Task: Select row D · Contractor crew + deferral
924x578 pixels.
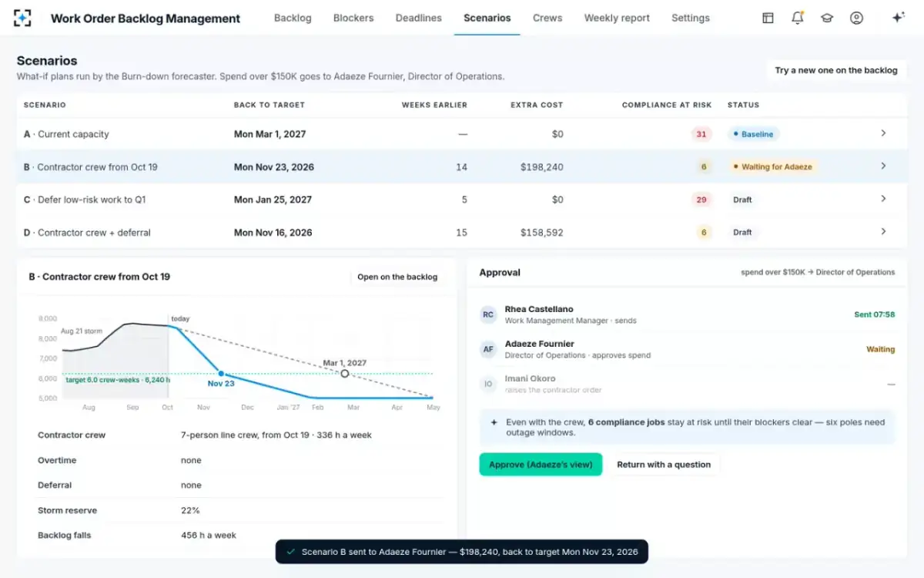Action: tap(461, 232)
